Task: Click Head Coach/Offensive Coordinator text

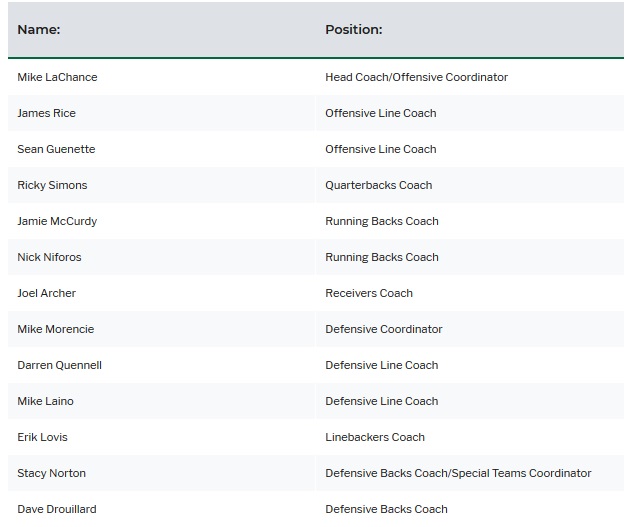Action: point(416,77)
